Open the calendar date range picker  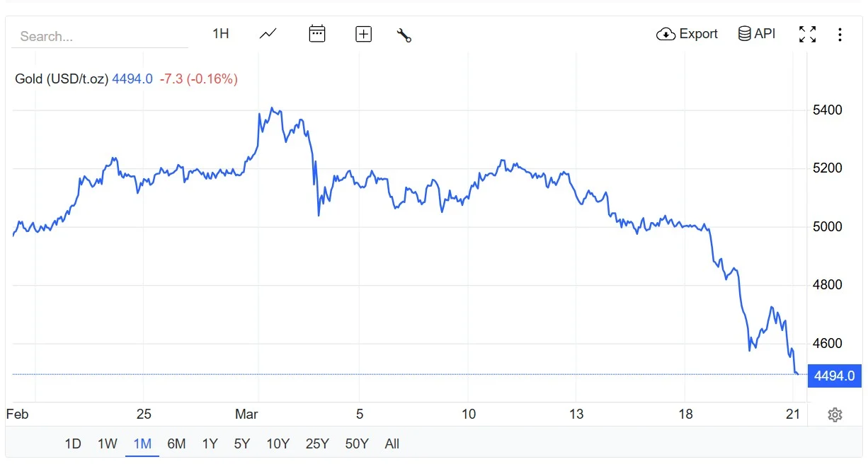point(317,34)
